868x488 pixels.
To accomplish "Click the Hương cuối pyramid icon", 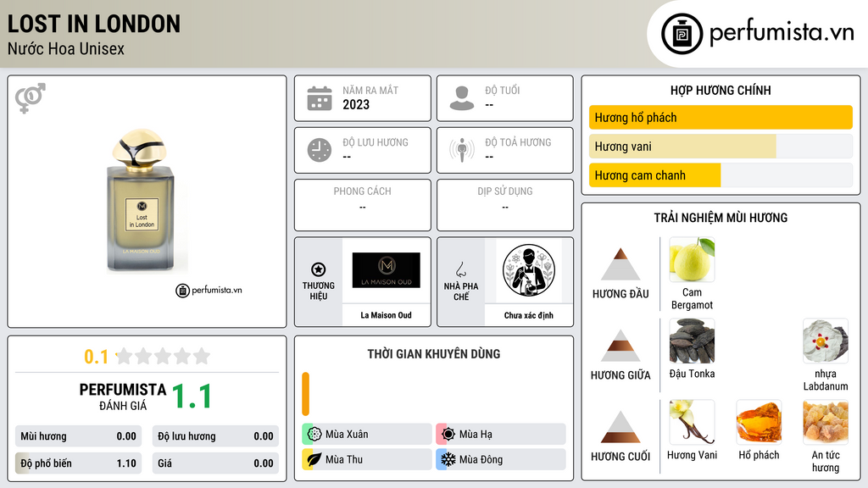I will (x=620, y=427).
